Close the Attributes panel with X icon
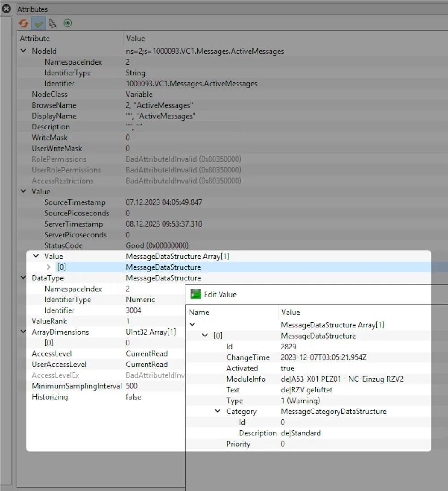Image resolution: width=448 pixels, height=491 pixels. click(x=6, y=9)
